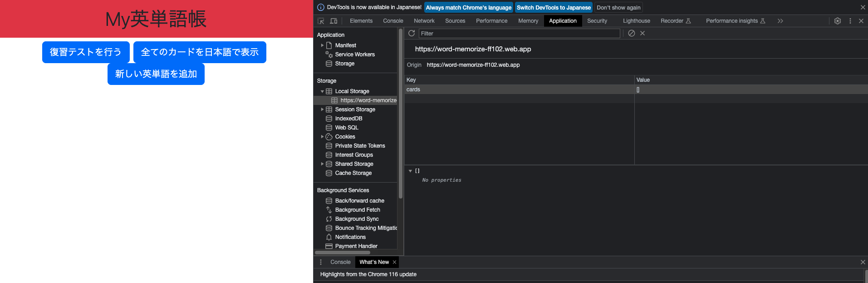Viewport: 868px width, 283px height.
Task: Click the sidebar vertical scrollbar
Action: 401,114
